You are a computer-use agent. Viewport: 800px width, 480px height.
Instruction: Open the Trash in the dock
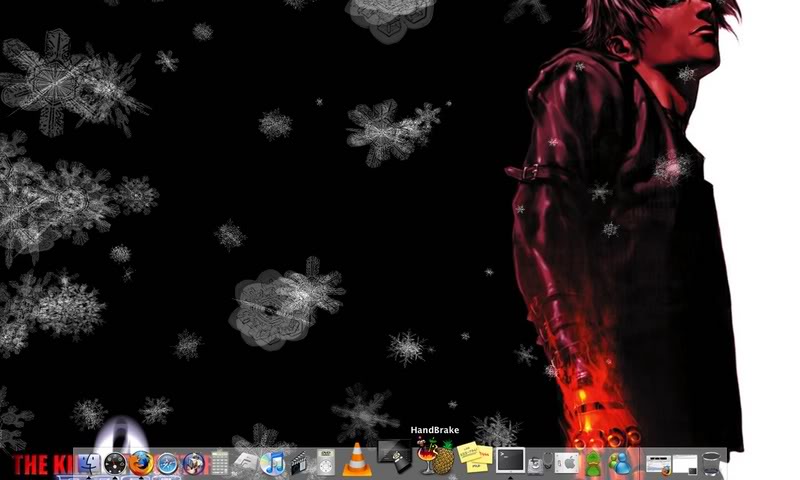pyautogui.click(x=711, y=464)
